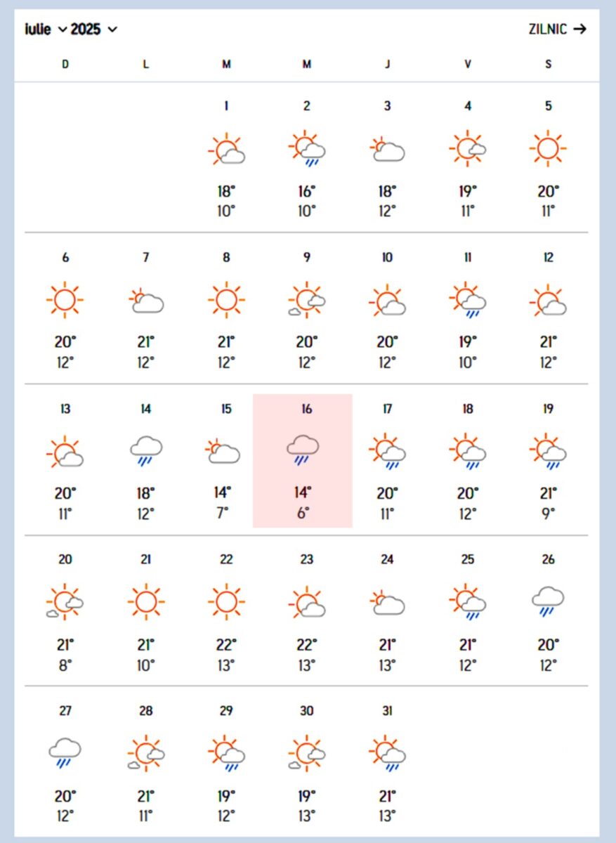Open the 2025 year selector
Viewport: 616px width, 843px height.
pos(86,29)
